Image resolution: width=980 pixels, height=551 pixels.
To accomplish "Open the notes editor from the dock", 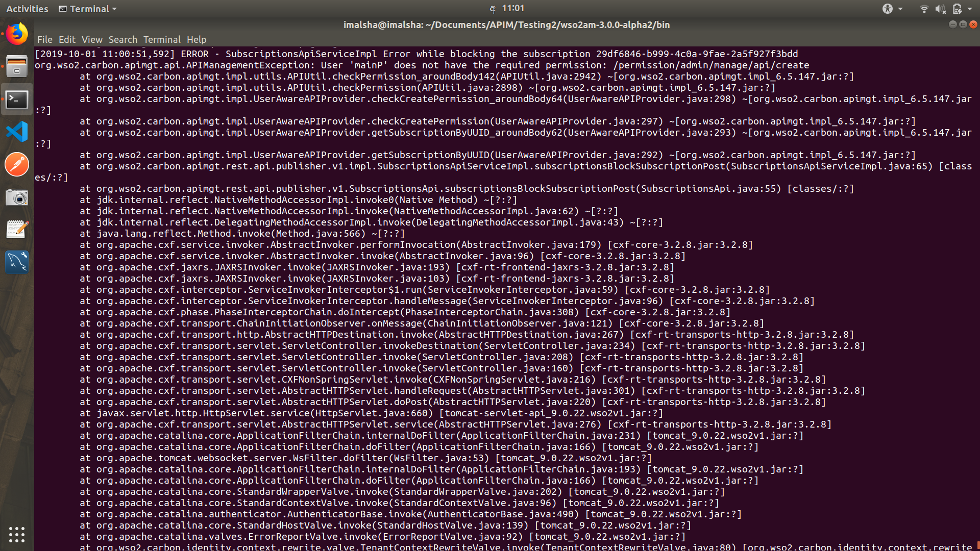I will [17, 229].
